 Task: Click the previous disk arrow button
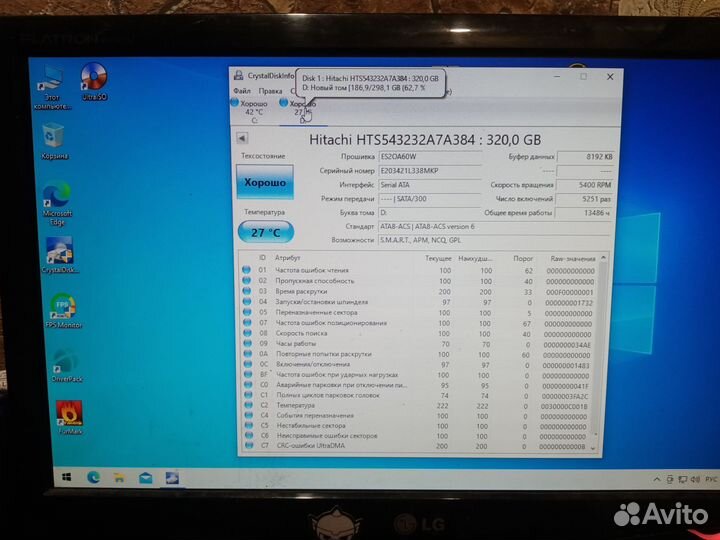click(x=242, y=139)
